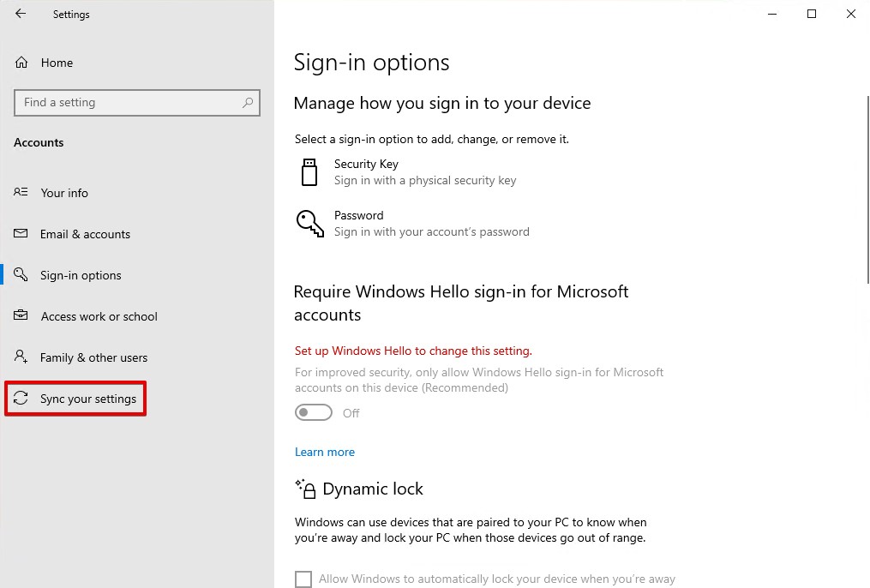
Task: Click the Find a setting search box
Action: coord(137,103)
